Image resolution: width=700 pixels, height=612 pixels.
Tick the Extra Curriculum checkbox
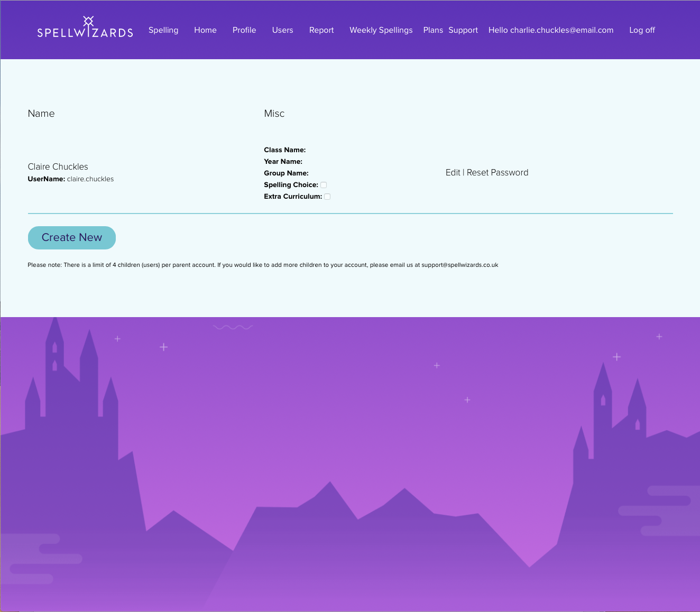(x=327, y=197)
